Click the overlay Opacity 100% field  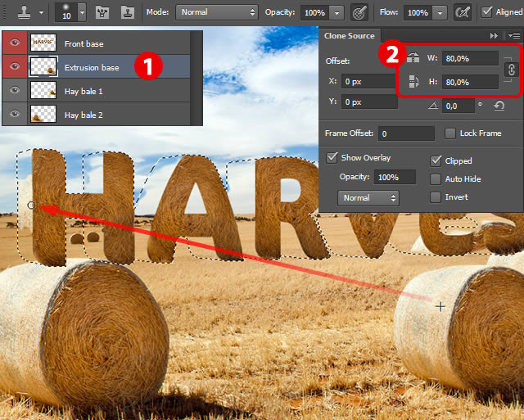coord(395,177)
